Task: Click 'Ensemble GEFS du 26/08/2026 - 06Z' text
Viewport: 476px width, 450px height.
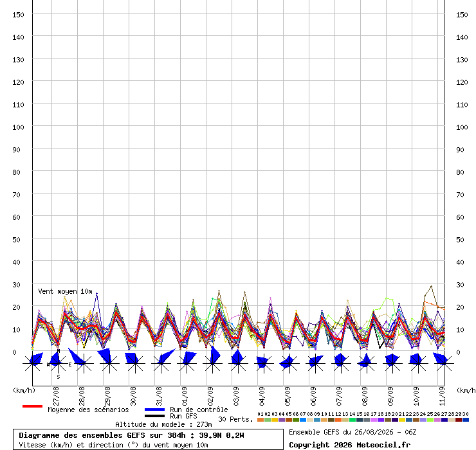Action: click(x=352, y=432)
